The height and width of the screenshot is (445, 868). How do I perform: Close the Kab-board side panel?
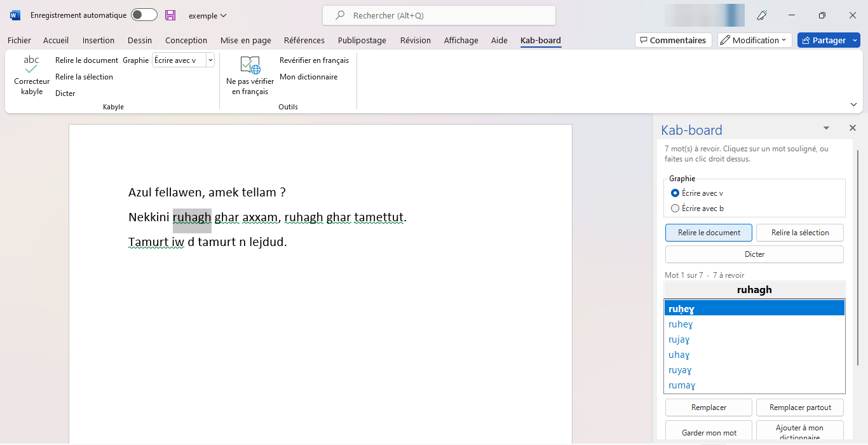[853, 128]
